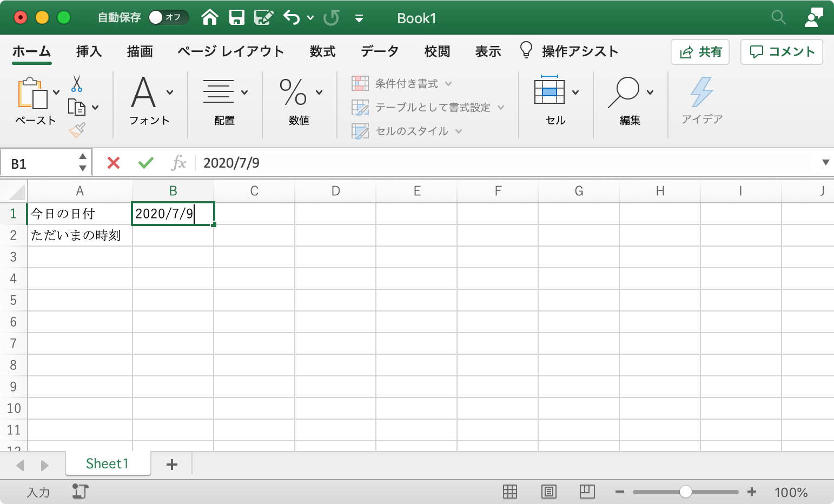This screenshot has width=834, height=504.
Task: Open the 編集 editing group
Action: (630, 101)
